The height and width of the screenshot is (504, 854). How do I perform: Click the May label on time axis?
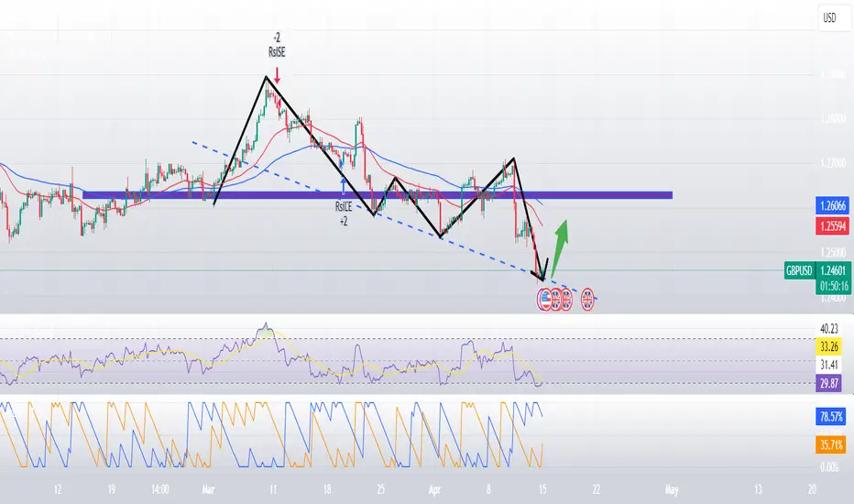pyautogui.click(x=672, y=490)
